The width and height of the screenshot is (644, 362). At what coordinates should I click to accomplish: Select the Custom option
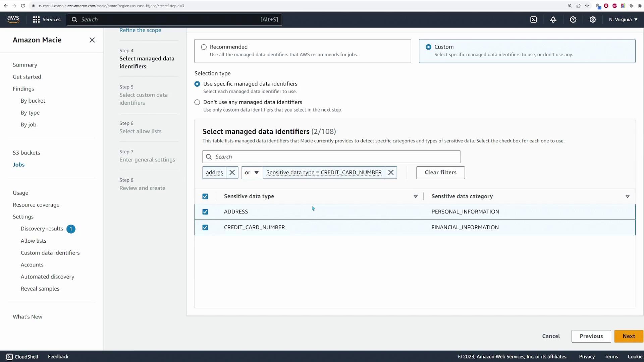[x=428, y=47]
